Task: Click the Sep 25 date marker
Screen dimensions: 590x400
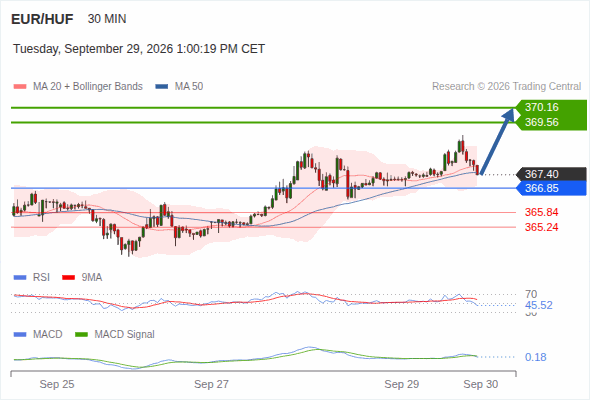Action: click(57, 384)
